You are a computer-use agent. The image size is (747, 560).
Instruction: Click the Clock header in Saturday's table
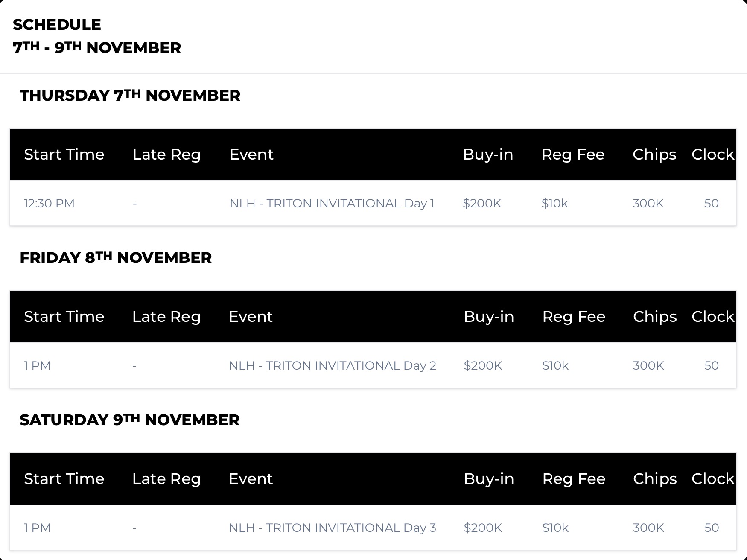point(713,479)
